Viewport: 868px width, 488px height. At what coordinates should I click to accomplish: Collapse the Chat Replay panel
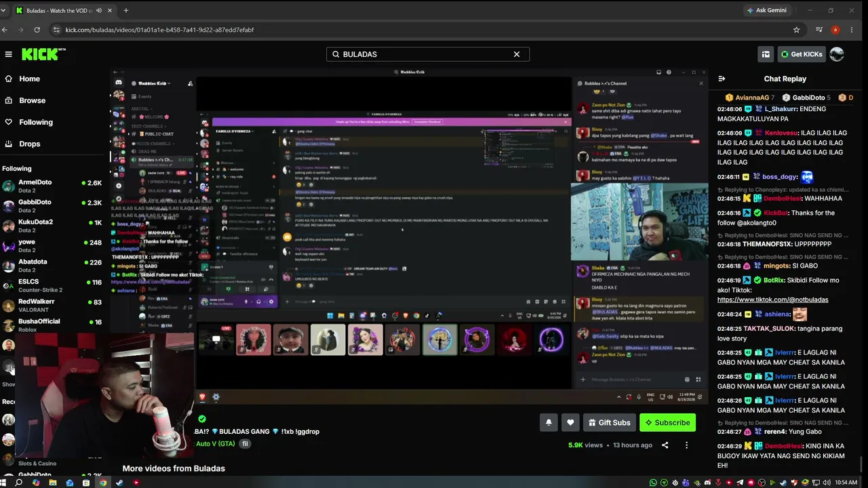[722, 79]
